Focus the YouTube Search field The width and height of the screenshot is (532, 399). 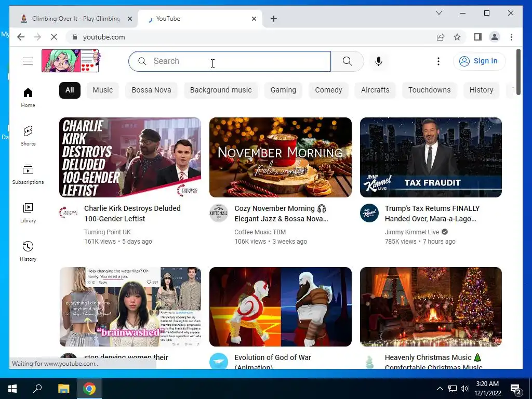point(230,61)
